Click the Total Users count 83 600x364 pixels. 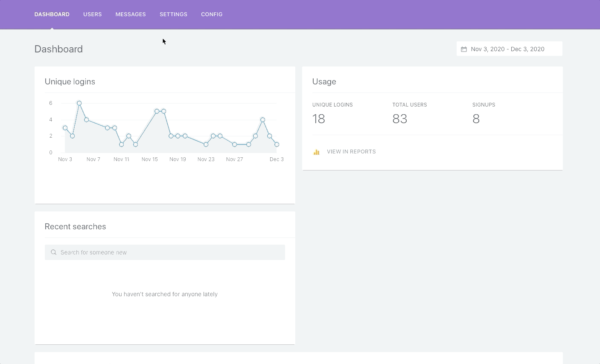pos(400,119)
